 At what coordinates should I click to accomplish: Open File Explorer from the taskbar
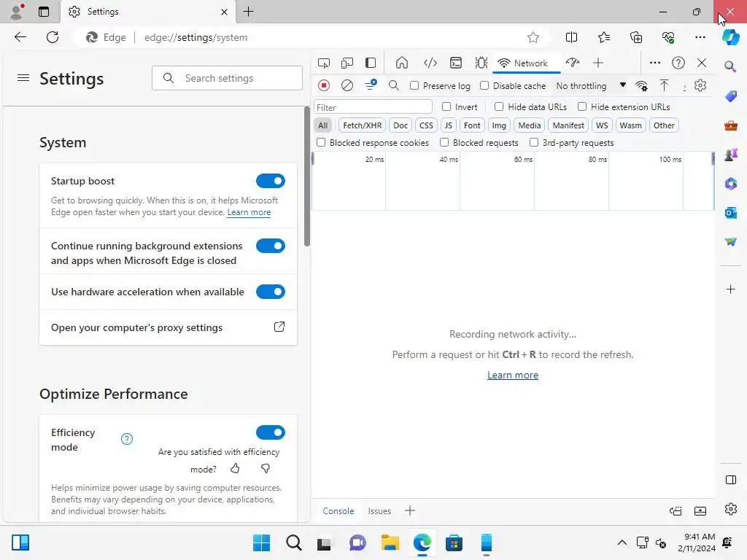click(x=390, y=542)
